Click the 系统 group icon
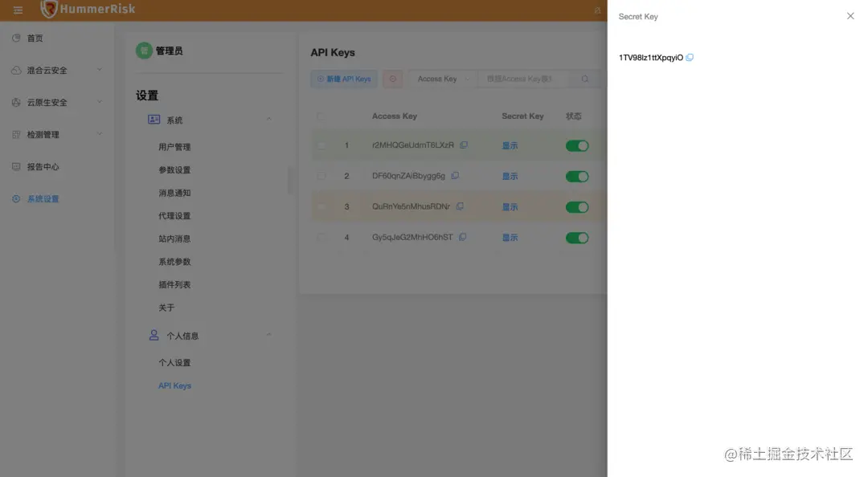 coord(154,120)
